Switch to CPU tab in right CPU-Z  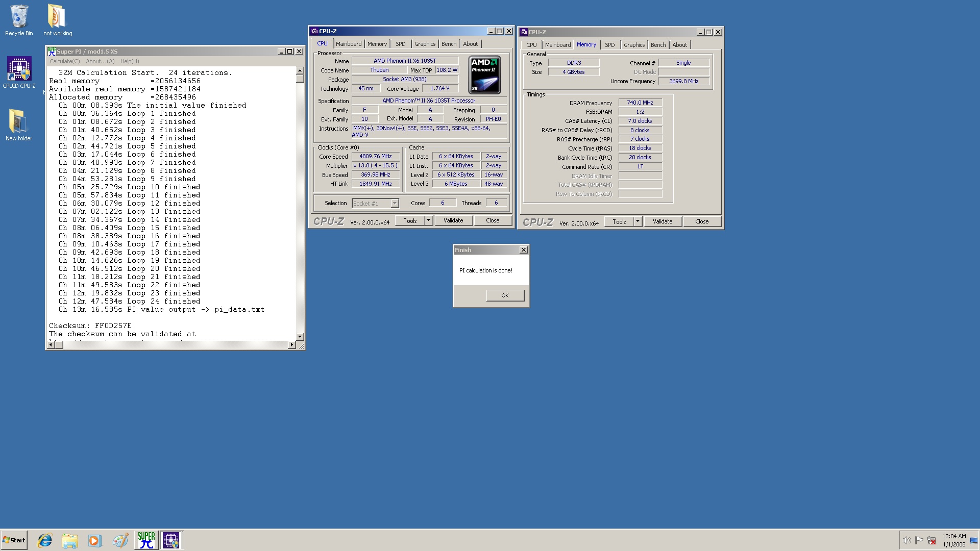532,45
